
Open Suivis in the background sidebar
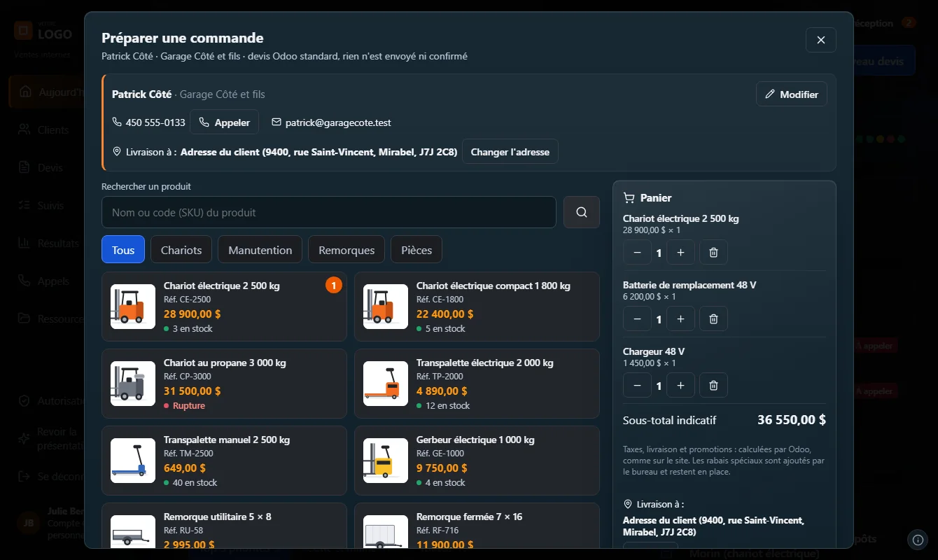click(x=43, y=205)
